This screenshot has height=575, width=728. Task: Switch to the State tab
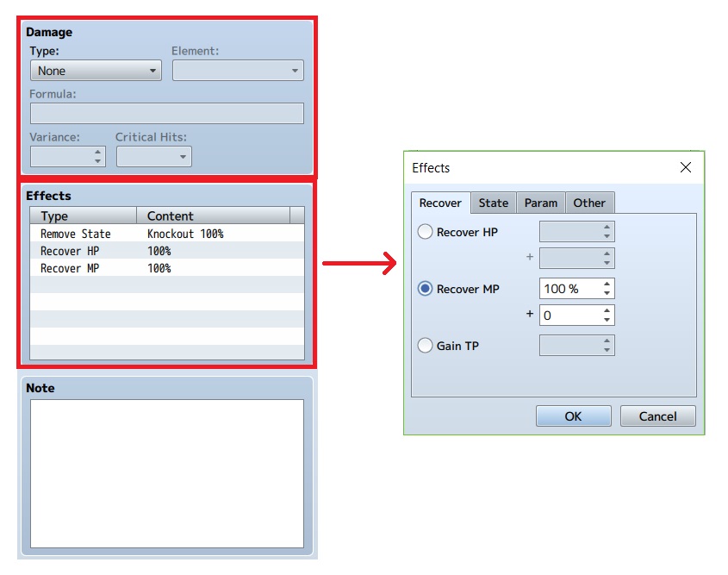point(493,203)
